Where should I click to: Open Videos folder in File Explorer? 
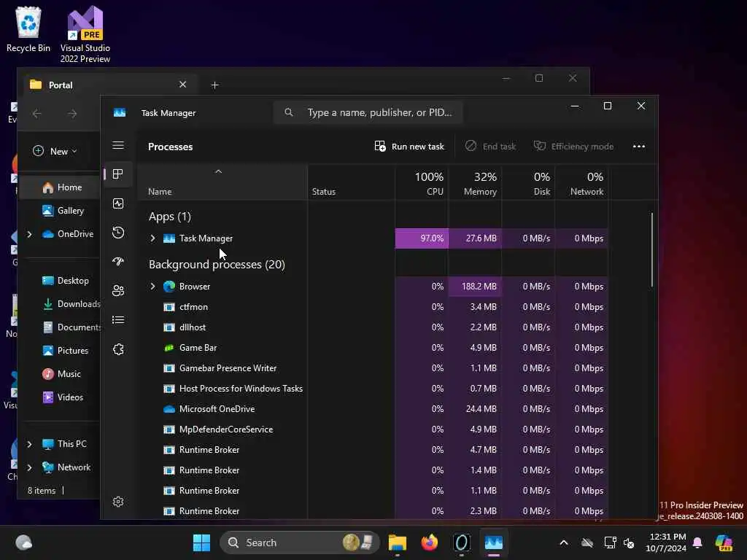pos(63,397)
